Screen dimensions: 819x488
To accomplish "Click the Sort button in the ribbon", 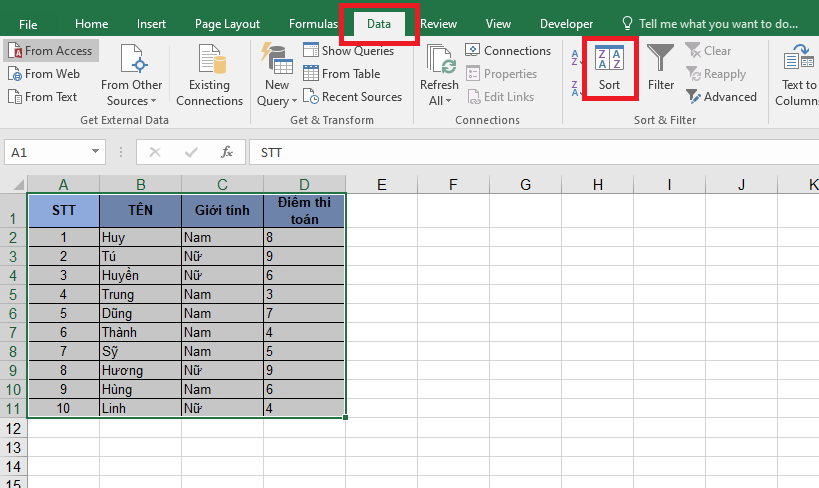I will click(610, 67).
